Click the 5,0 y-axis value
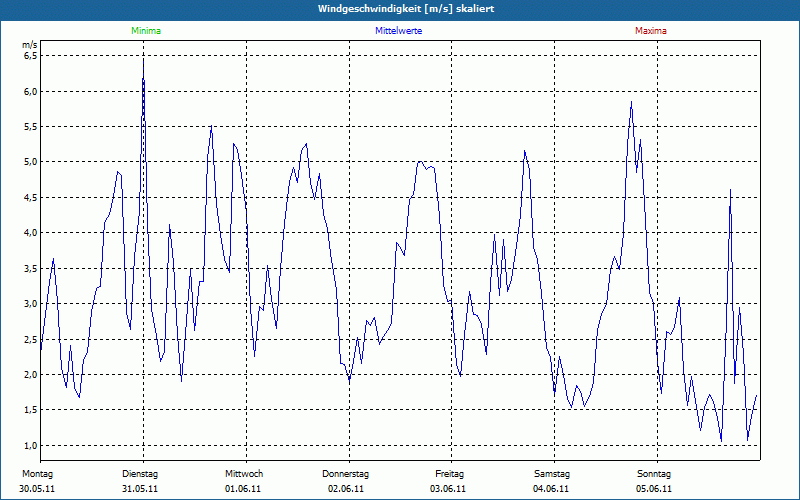The height and width of the screenshot is (500, 800). click(x=31, y=162)
